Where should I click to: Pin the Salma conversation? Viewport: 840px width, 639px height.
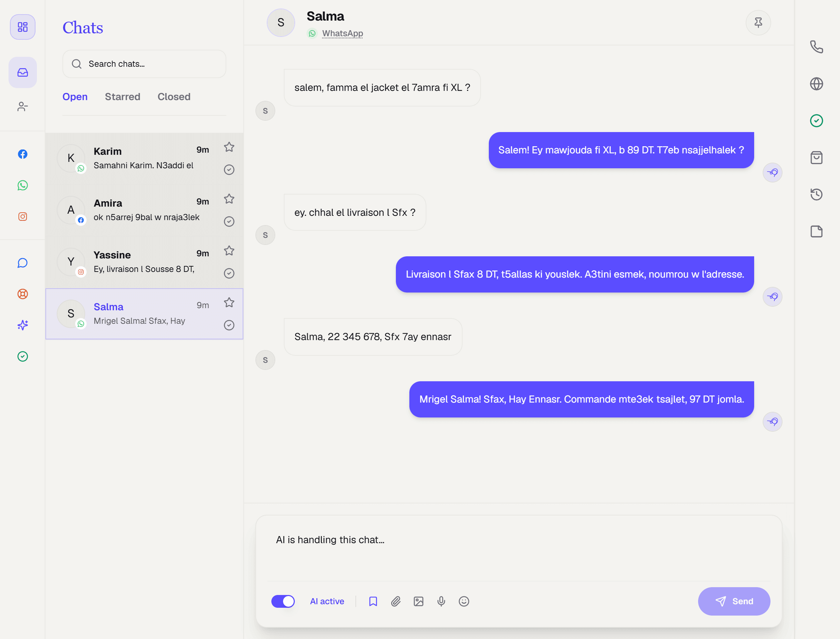coord(758,23)
